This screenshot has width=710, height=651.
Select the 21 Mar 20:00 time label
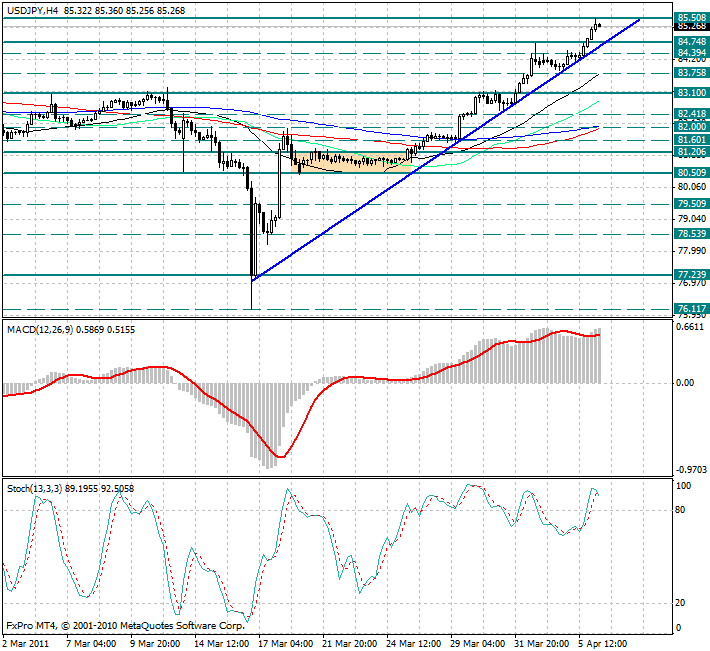click(350, 644)
